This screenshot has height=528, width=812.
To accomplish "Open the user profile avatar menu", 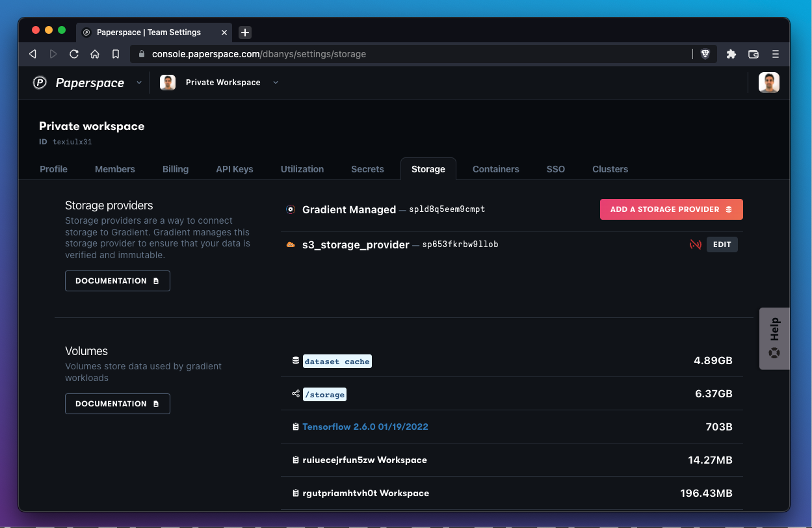I will point(769,83).
